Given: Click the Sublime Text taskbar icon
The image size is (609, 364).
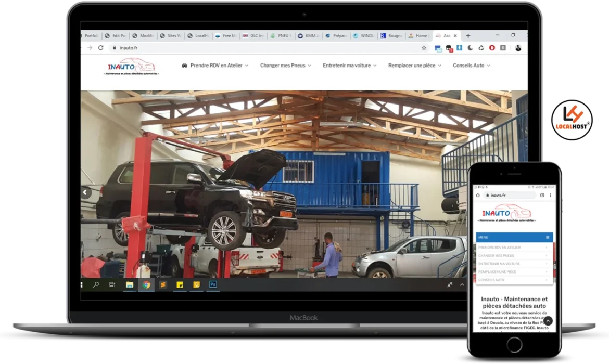Looking at the screenshot, I should point(163,285).
